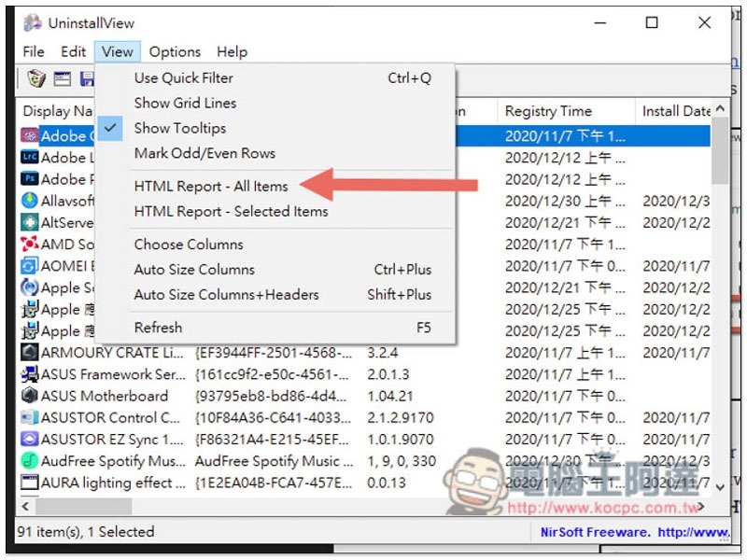The width and height of the screenshot is (747, 560).
Task: Expand the Help menu
Action: point(232,51)
